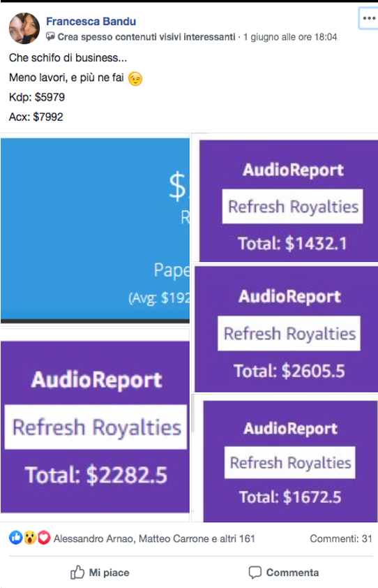The image size is (378, 588).
Task: Click the visual storyteller badge icon
Action: click(x=51, y=36)
